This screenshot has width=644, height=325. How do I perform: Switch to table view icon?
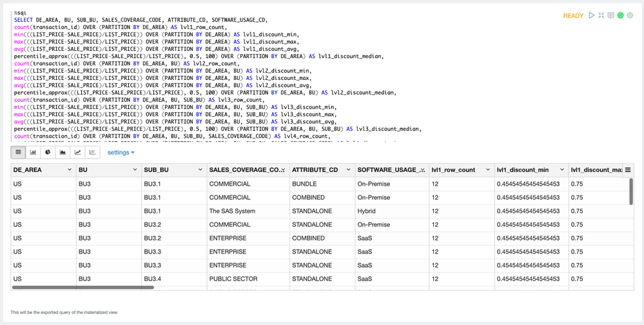18,152
